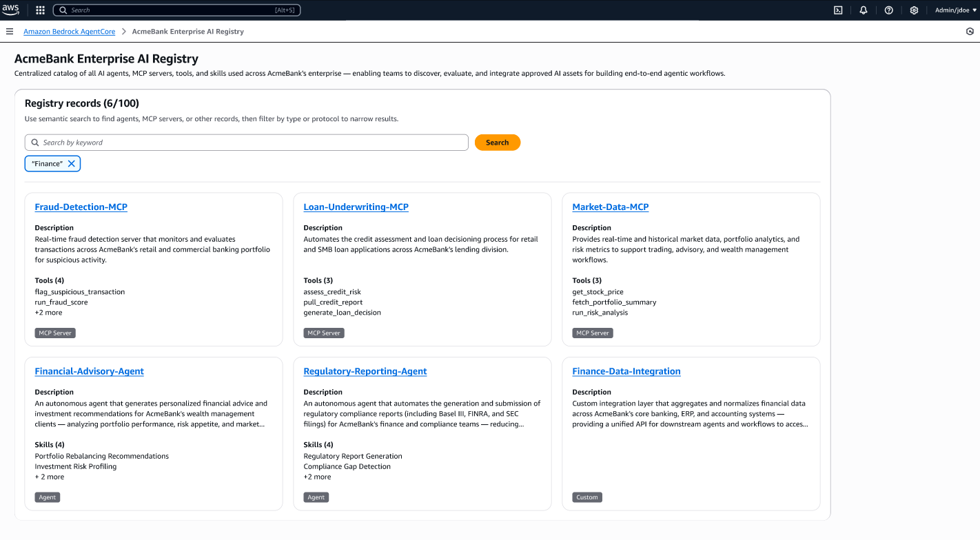Open the Fraud-Detection-MCP record
This screenshot has height=540, width=980.
(81, 207)
